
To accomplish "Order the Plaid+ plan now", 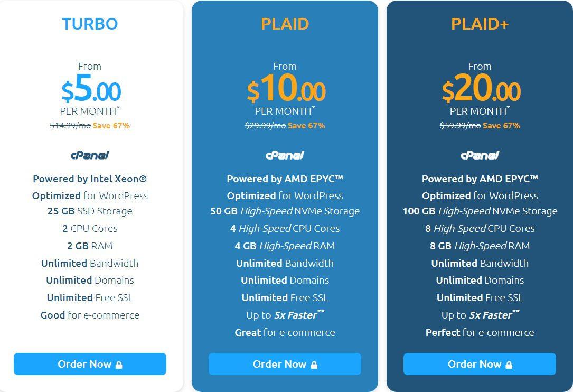I will (x=480, y=364).
